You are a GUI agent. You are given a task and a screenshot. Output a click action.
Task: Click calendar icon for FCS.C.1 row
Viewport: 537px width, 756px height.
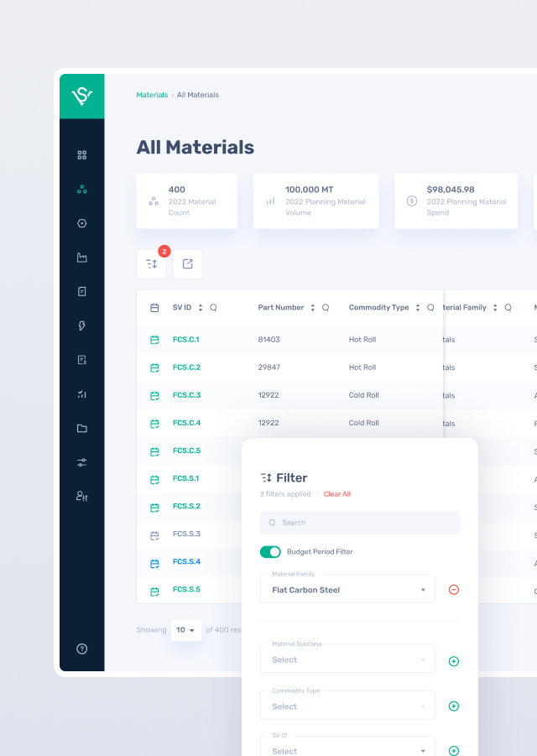[154, 340]
